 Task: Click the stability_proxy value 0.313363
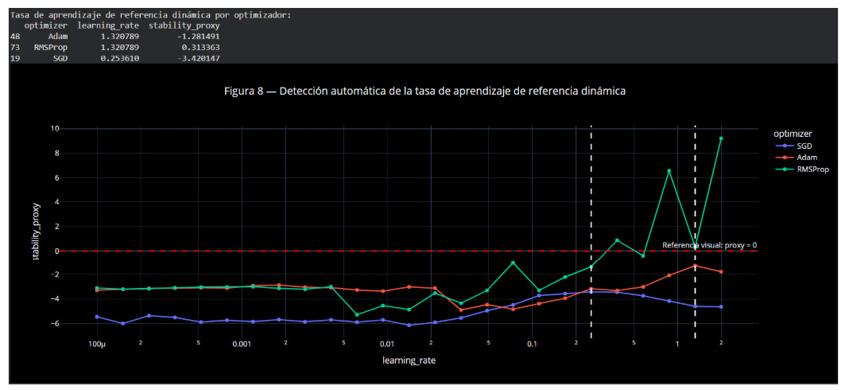pyautogui.click(x=200, y=47)
